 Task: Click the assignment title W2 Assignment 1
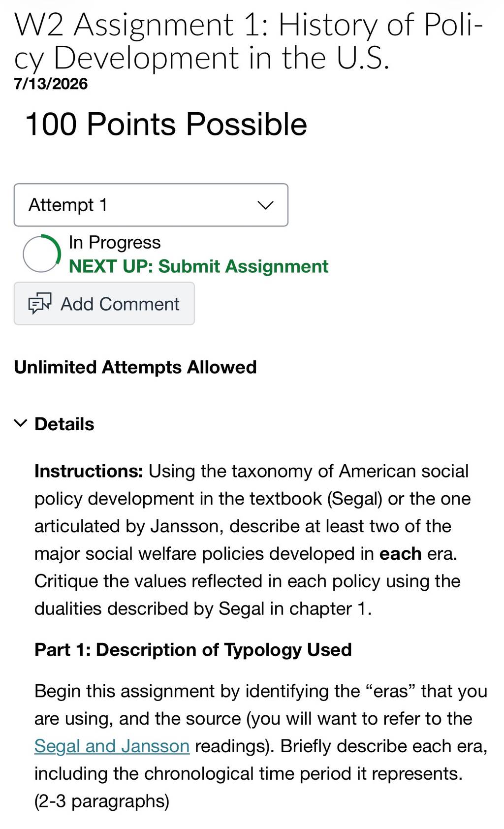click(x=248, y=41)
